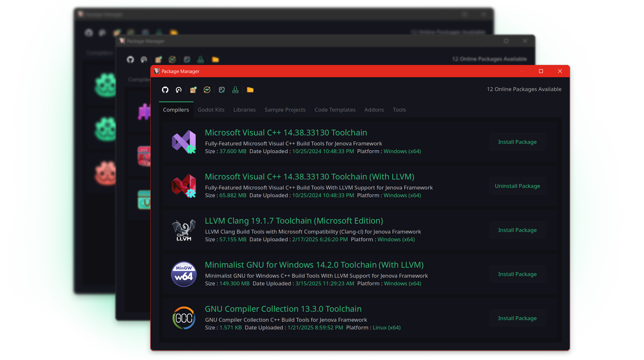Click the circular reload arrow icon

coord(179,90)
